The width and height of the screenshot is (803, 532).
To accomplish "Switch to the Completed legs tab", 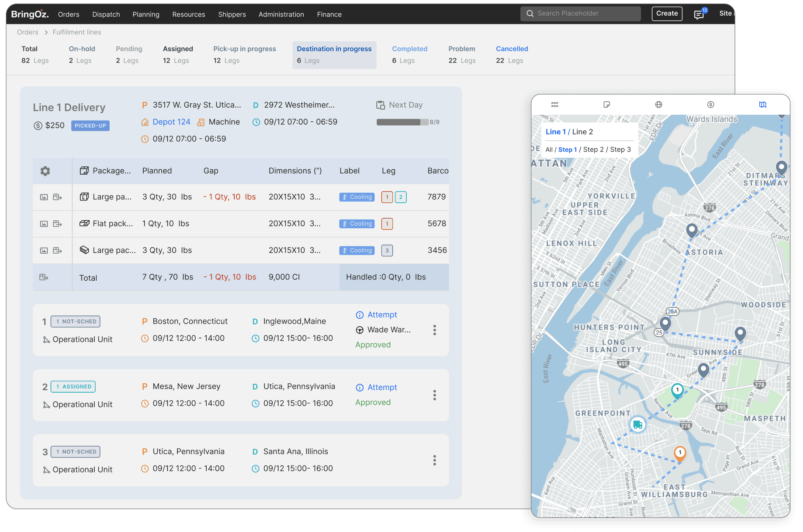I will point(410,55).
